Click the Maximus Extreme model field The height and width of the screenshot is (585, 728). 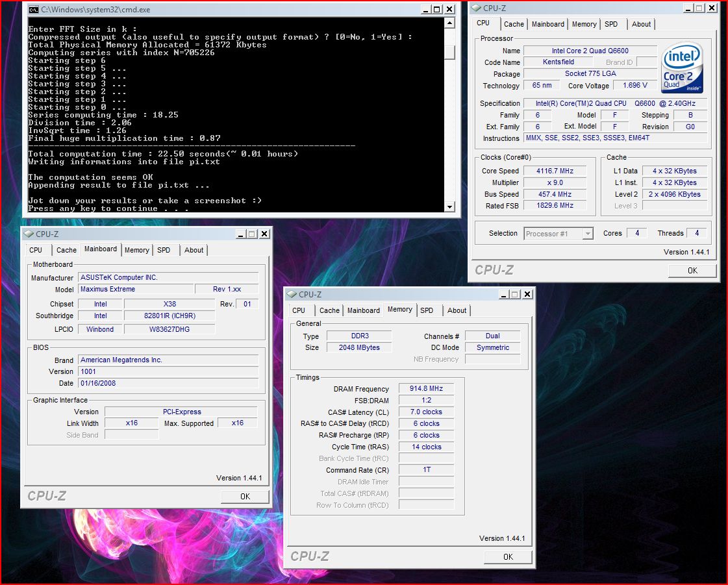coord(136,289)
